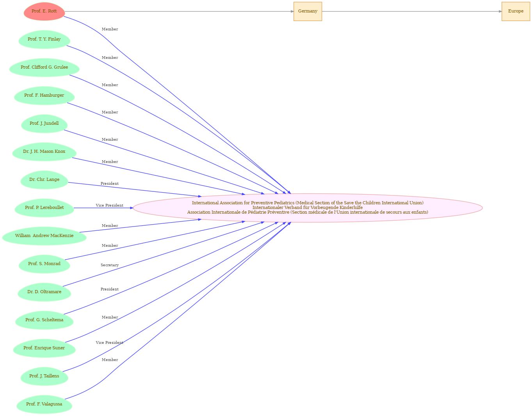Click Member label on Dr. J. H. Mason Knox edge
Screen dimensions: 532x416
click(110, 162)
